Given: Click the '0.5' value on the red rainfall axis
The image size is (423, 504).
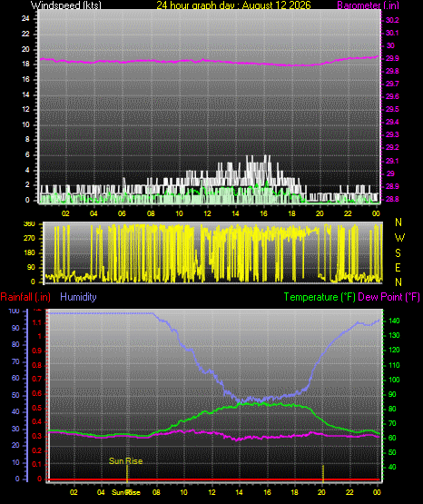Looking at the screenshot, I should [37, 408].
